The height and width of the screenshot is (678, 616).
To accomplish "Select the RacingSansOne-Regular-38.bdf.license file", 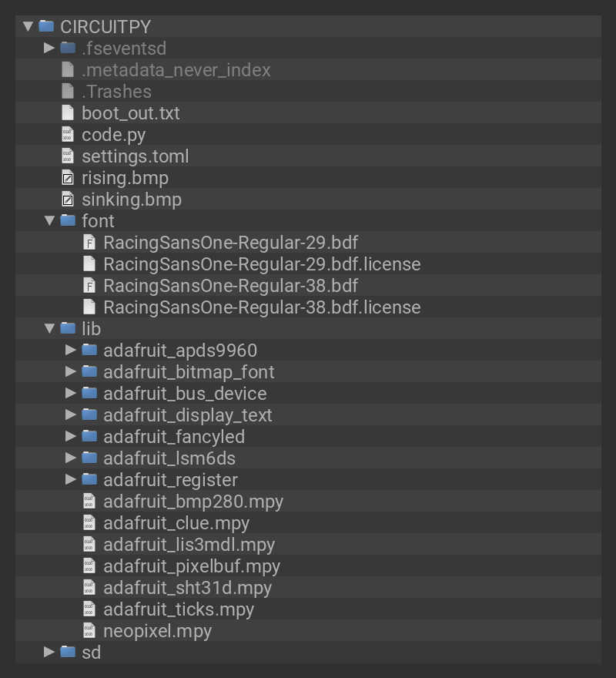I will [x=262, y=307].
